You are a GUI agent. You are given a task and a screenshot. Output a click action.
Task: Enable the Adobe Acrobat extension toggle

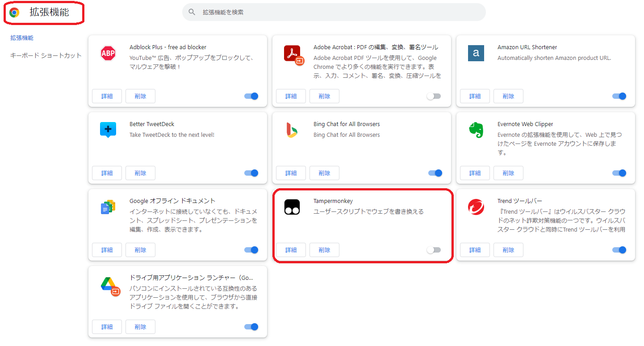[434, 96]
